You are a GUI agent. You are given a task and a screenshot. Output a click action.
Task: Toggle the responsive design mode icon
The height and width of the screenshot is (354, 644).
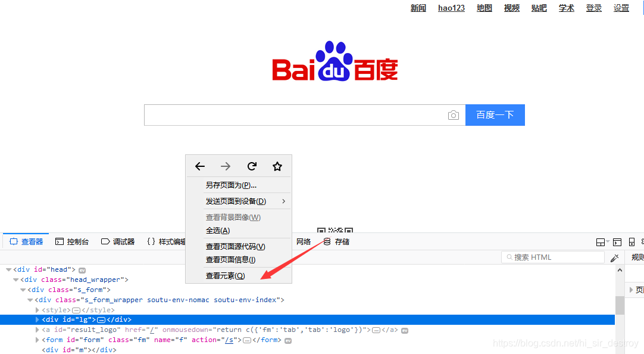pyautogui.click(x=632, y=242)
